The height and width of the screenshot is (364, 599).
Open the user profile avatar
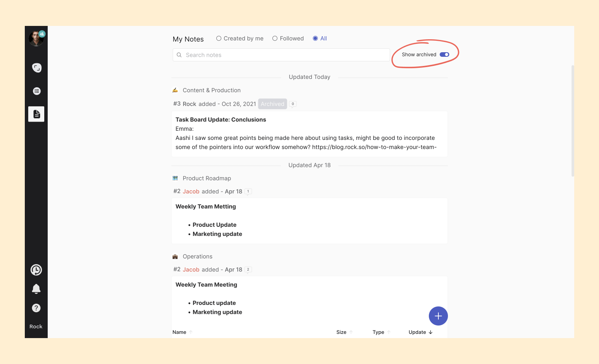(36, 38)
